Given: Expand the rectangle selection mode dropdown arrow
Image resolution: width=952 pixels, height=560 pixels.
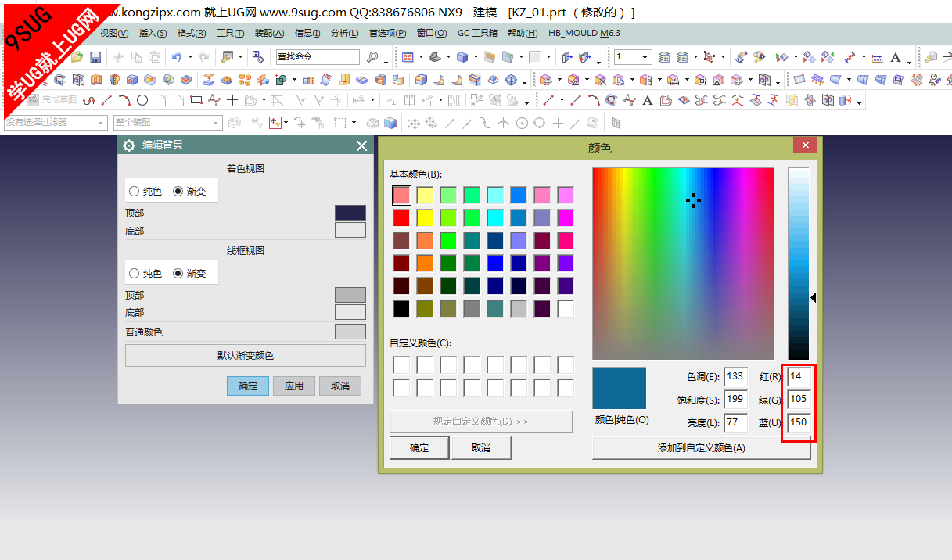Looking at the screenshot, I should (x=353, y=123).
